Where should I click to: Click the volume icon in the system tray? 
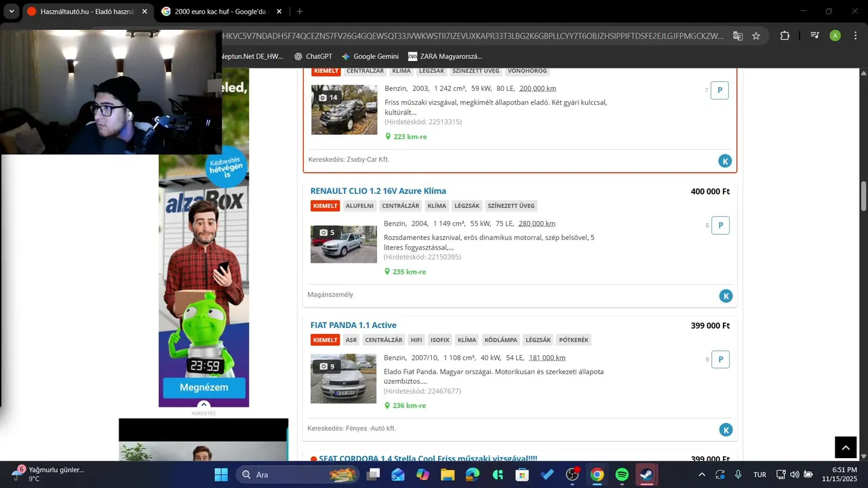click(794, 474)
